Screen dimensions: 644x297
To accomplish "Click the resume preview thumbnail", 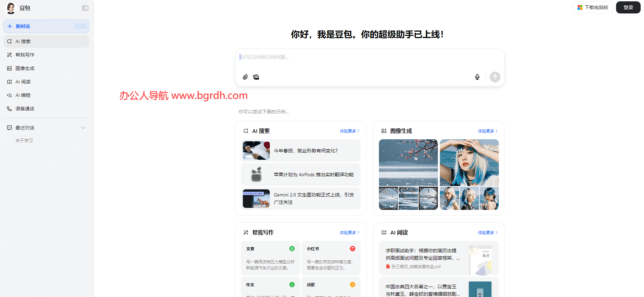I will [x=480, y=260].
